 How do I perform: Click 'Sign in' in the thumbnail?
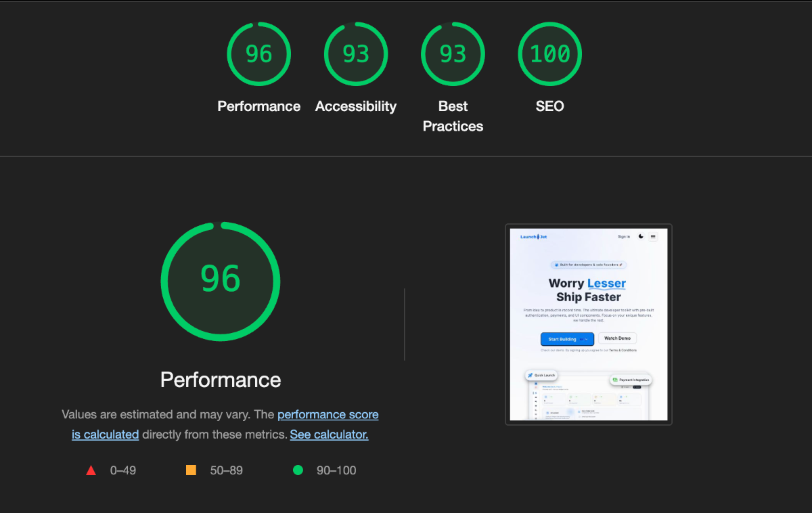point(624,237)
